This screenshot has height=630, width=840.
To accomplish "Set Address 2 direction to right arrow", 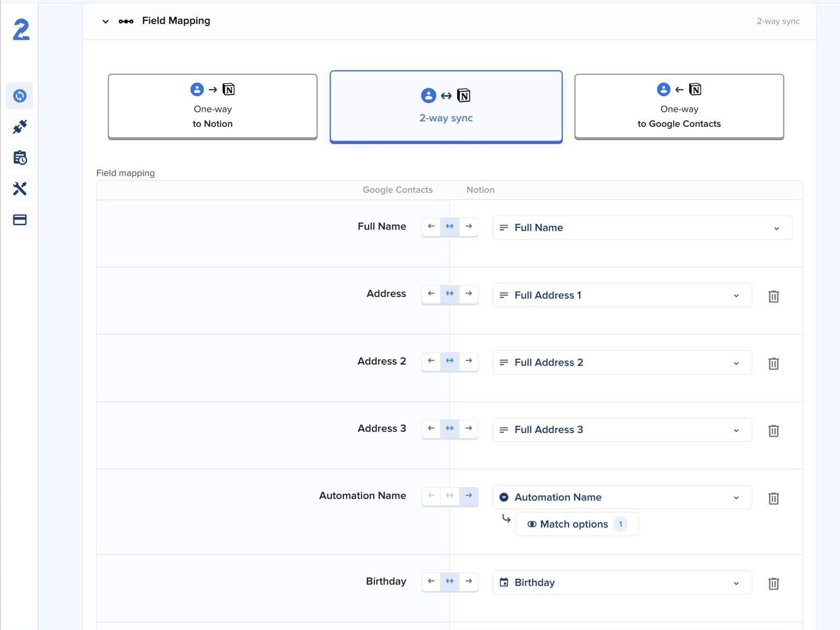I will point(469,361).
